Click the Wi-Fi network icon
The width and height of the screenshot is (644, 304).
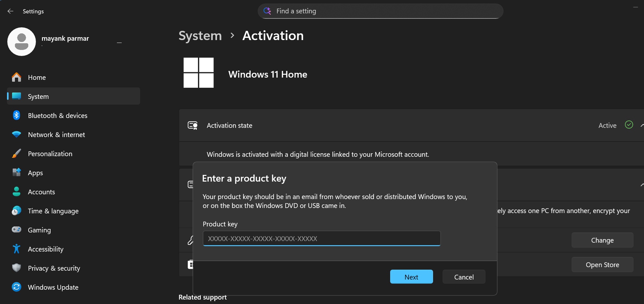pyautogui.click(x=17, y=134)
